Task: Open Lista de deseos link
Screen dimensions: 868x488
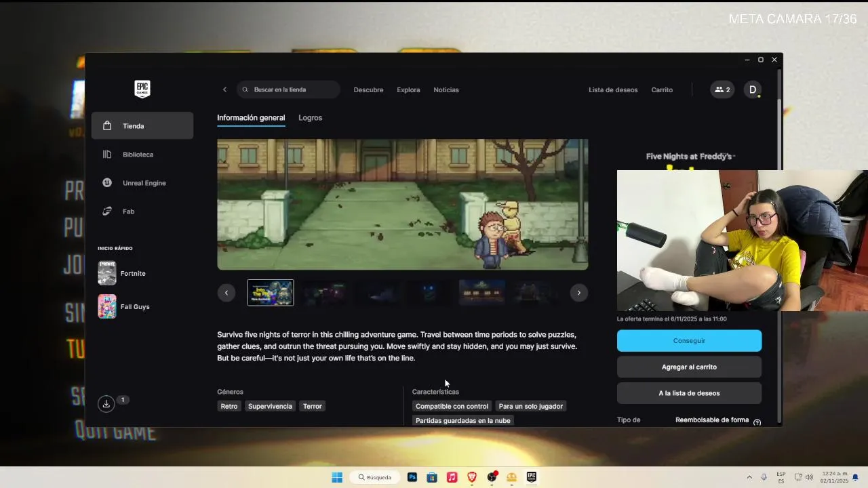Action: [613, 89]
